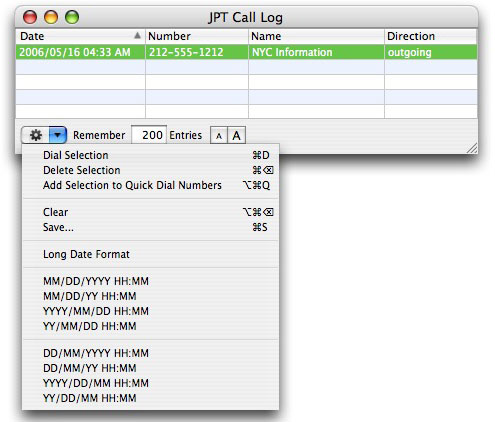Choose Save... from the action menu
The width and height of the screenshot is (495, 422).
(150, 227)
